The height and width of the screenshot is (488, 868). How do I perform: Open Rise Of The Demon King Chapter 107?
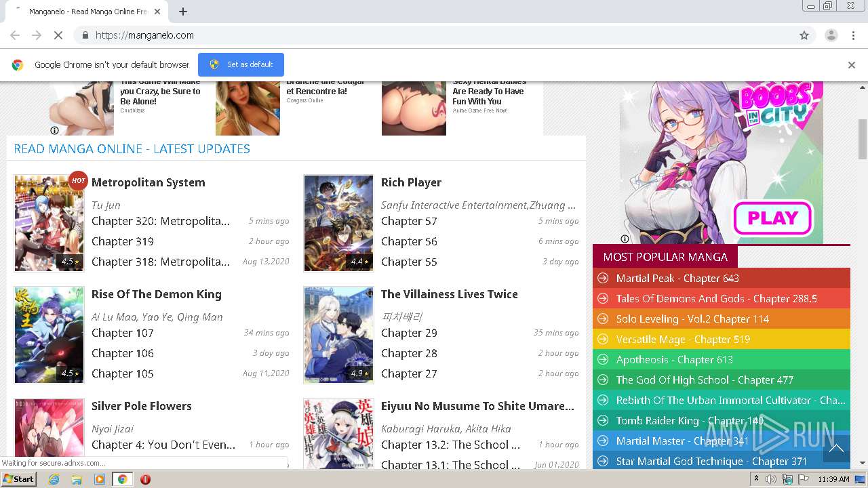coord(123,333)
